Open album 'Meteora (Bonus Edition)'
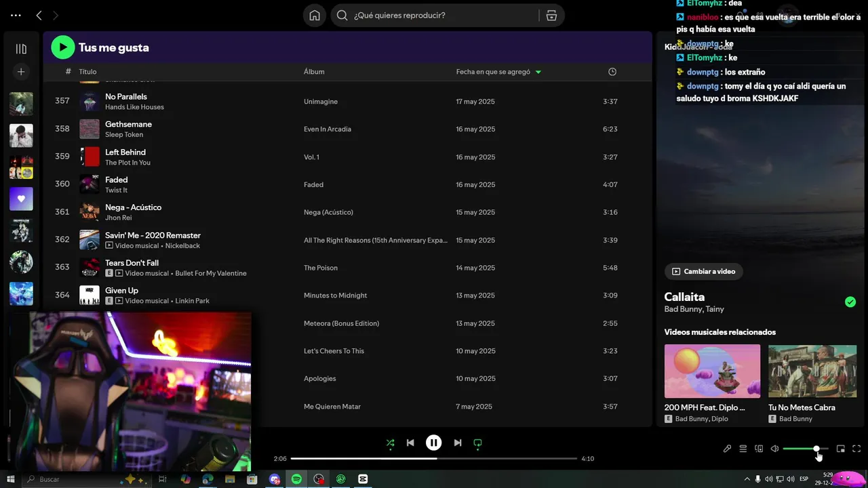 coord(341,323)
